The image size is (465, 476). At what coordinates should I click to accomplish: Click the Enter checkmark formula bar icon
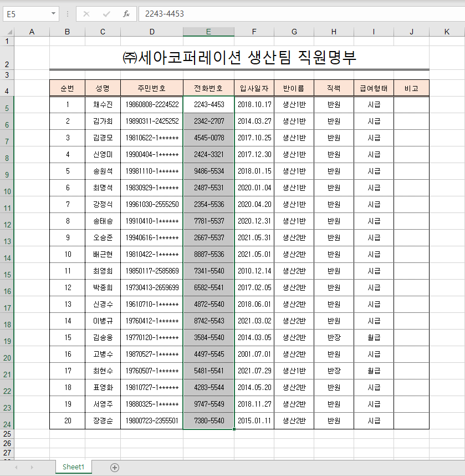pos(106,14)
